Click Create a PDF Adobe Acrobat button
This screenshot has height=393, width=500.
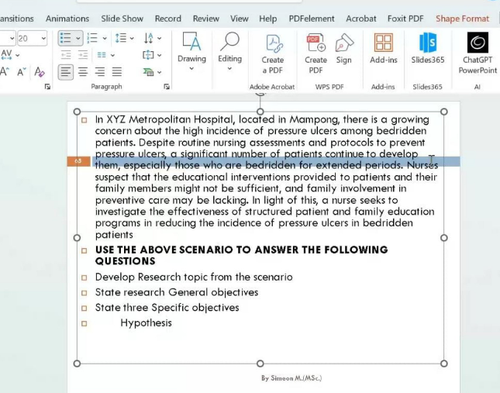pos(273,53)
